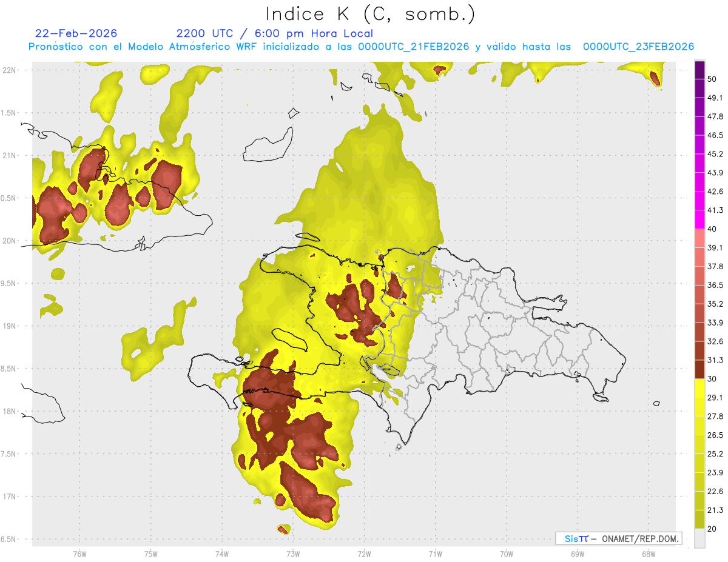Click the color bar label '26.5'
The width and height of the screenshot is (728, 562).
tap(716, 435)
